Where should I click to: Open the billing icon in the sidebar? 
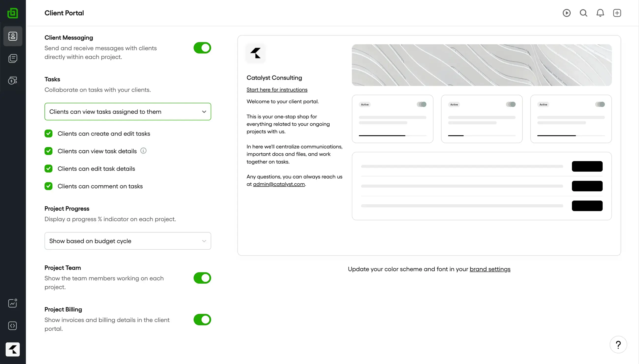[x=13, y=80]
